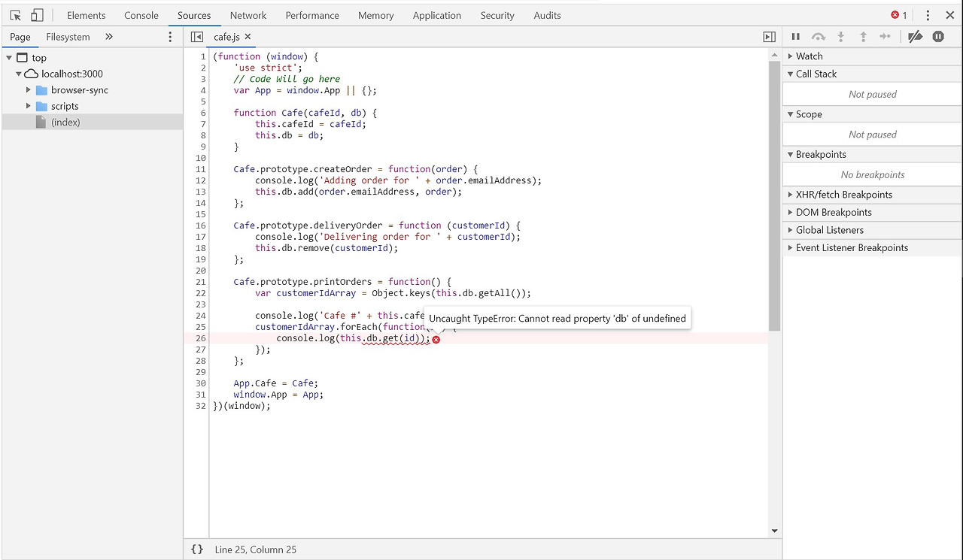The width and height of the screenshot is (963, 560).
Task: Click the top frame icon
Action: pyautogui.click(x=22, y=58)
